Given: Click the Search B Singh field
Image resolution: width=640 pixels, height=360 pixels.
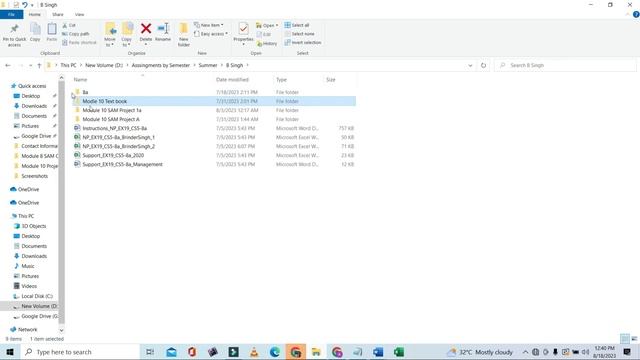Looking at the screenshot, I should (565, 65).
